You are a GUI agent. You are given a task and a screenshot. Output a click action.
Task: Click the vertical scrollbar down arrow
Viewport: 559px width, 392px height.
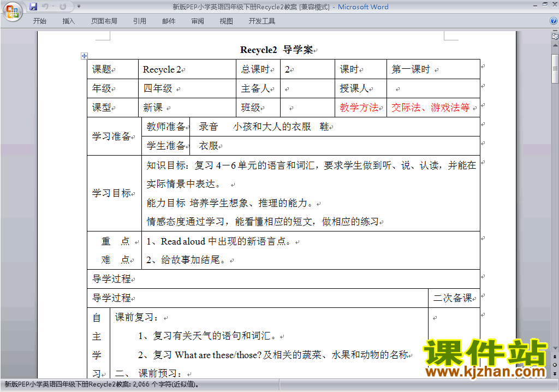(x=555, y=348)
